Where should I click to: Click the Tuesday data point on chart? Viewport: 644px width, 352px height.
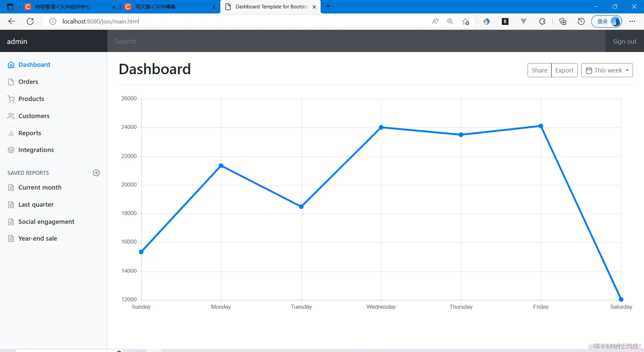coord(301,207)
